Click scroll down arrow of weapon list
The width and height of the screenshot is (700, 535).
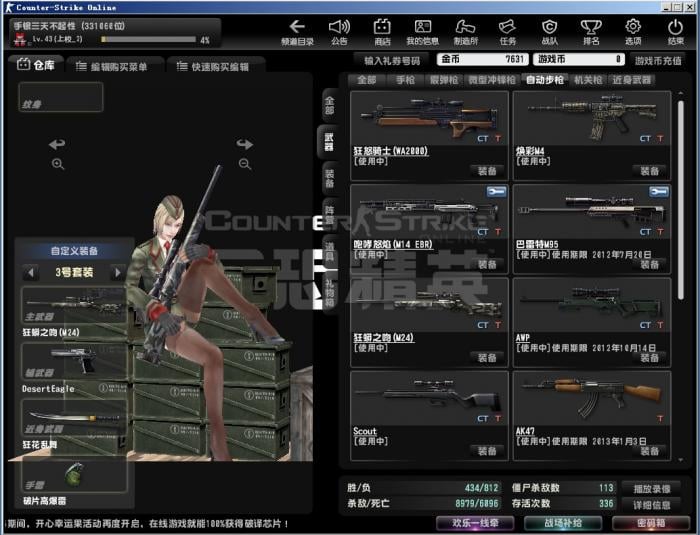pyautogui.click(x=680, y=459)
